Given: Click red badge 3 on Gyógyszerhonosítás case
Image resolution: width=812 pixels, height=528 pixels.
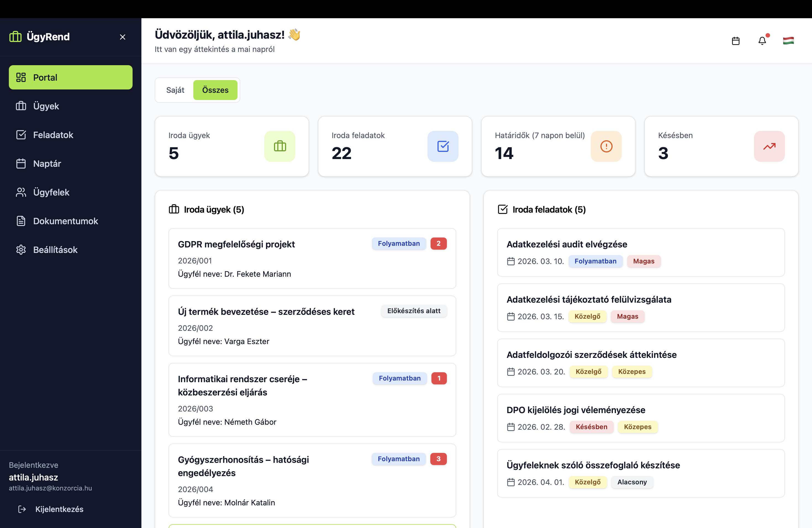Looking at the screenshot, I should 438,459.
